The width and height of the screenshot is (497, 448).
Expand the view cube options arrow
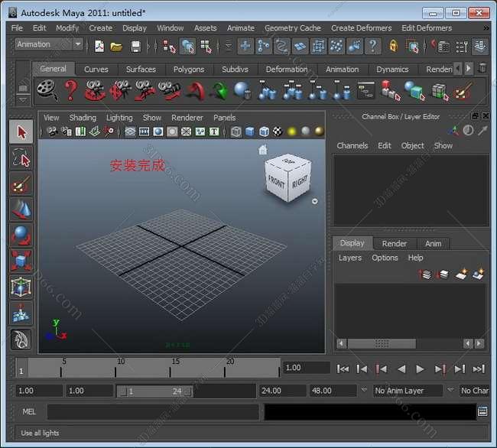coord(315,201)
